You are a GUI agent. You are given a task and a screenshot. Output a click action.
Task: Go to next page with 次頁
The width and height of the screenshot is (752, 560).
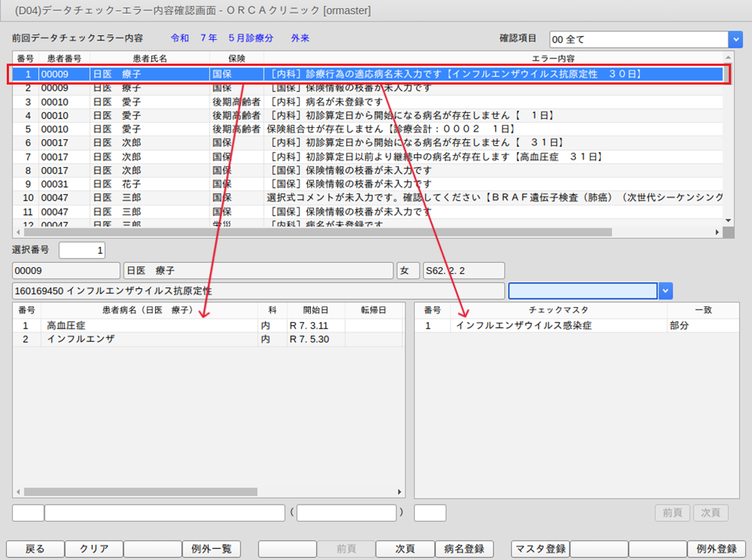tap(404, 549)
